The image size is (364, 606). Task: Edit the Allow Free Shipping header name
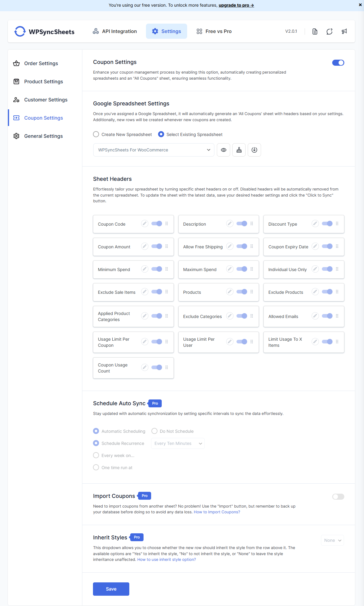[x=230, y=246]
